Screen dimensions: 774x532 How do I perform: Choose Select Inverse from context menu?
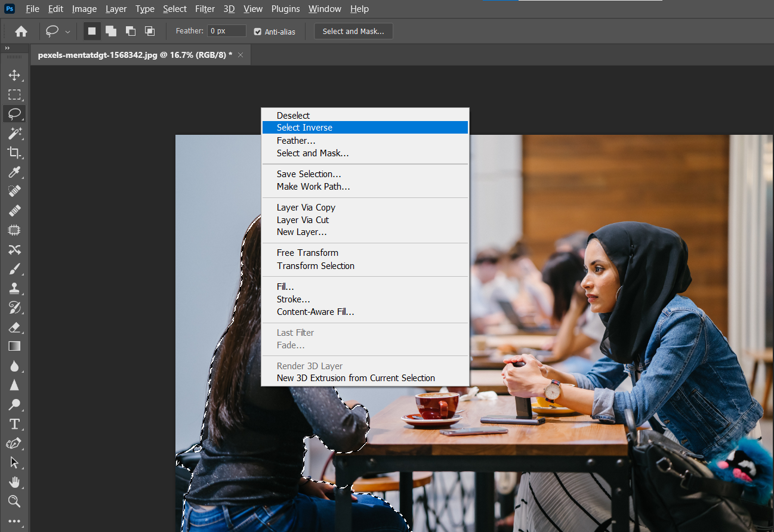coord(304,128)
